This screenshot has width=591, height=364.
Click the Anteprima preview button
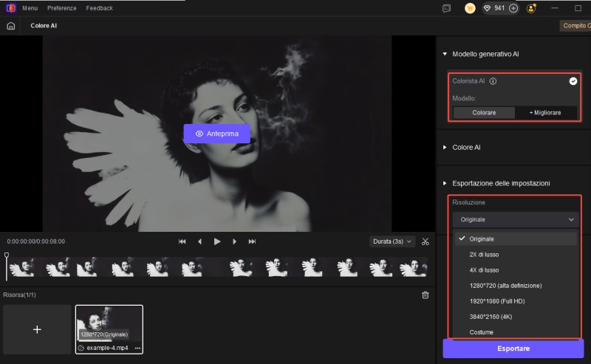pos(216,134)
